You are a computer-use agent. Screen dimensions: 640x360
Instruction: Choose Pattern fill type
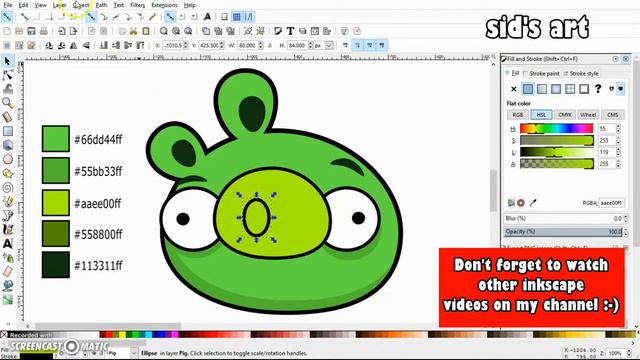(570, 89)
